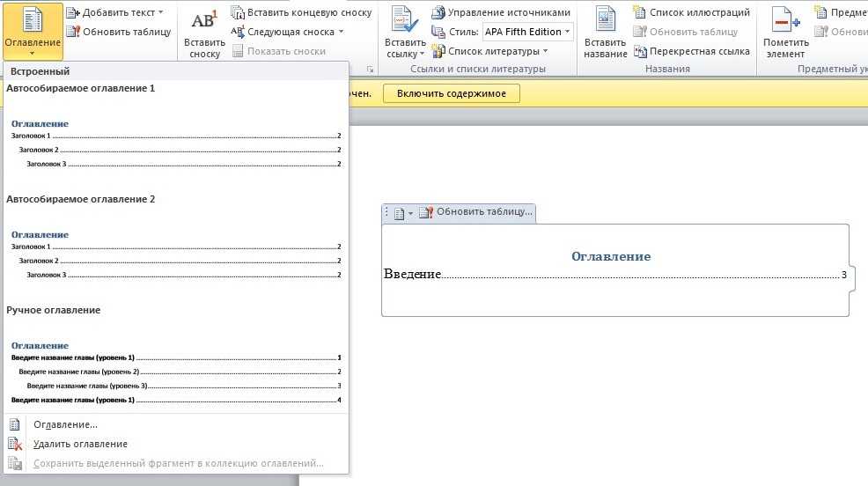Click Обновить таблицу... above the document TOC

point(476,212)
